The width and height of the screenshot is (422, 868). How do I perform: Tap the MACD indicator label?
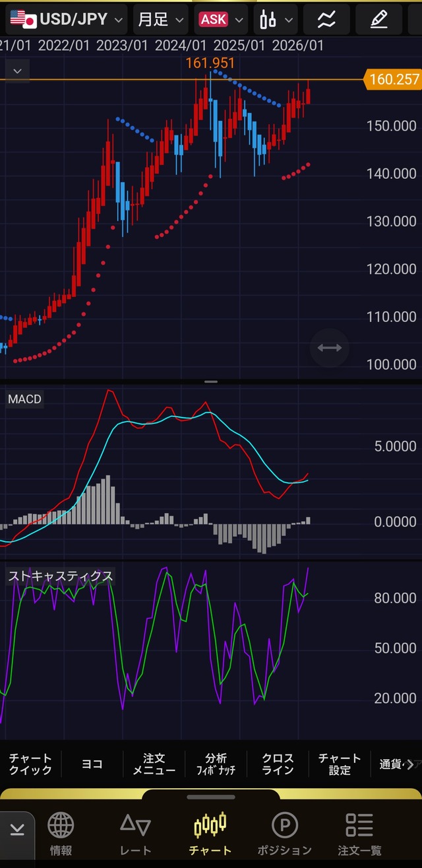[25, 399]
